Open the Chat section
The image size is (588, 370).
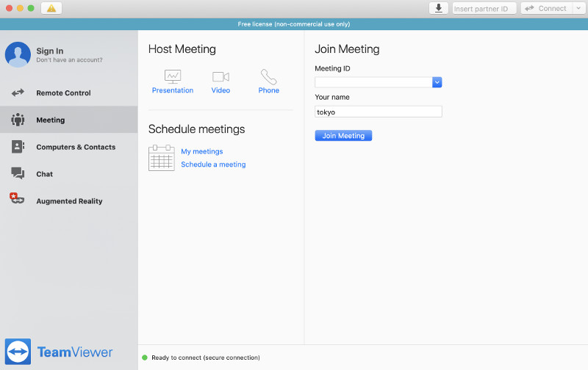pyautogui.click(x=44, y=174)
